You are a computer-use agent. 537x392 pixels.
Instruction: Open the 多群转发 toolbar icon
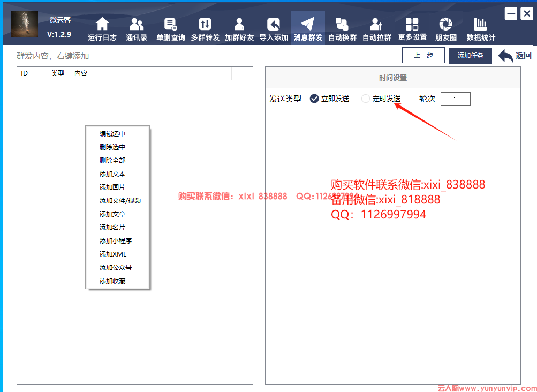(x=205, y=24)
